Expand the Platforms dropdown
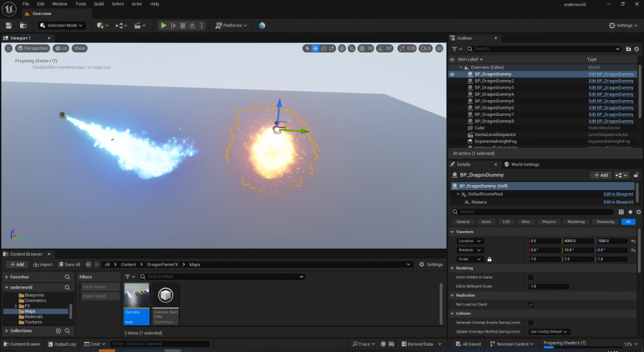 point(231,25)
